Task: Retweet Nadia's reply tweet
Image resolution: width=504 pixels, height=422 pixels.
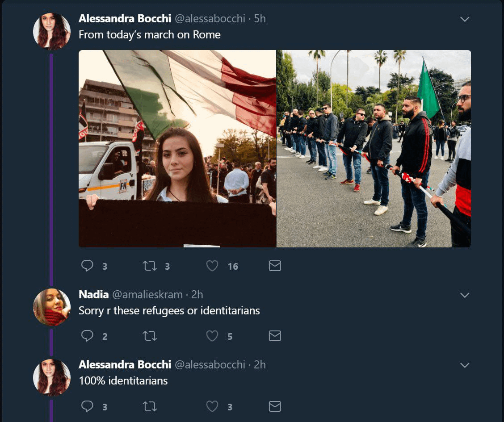Action: pos(149,336)
